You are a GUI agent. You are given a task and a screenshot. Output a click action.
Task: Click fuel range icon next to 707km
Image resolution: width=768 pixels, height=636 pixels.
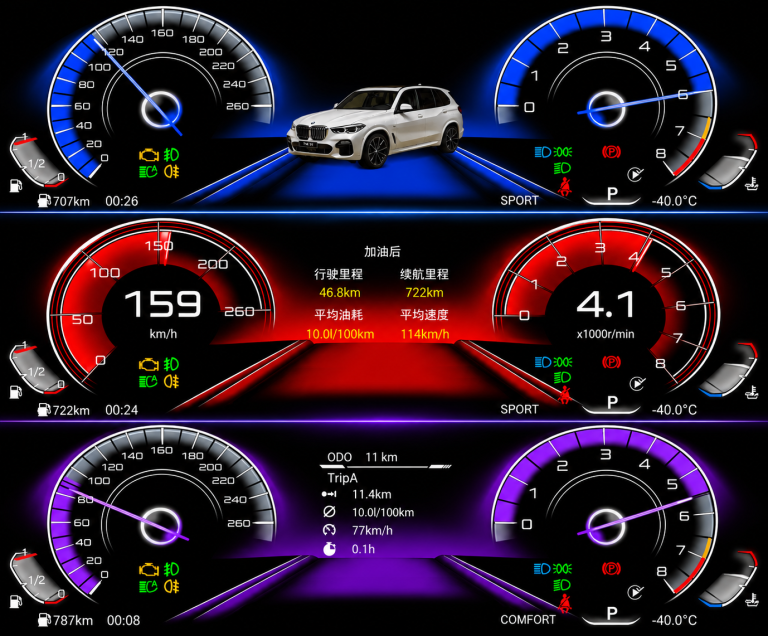pyautogui.click(x=45, y=200)
